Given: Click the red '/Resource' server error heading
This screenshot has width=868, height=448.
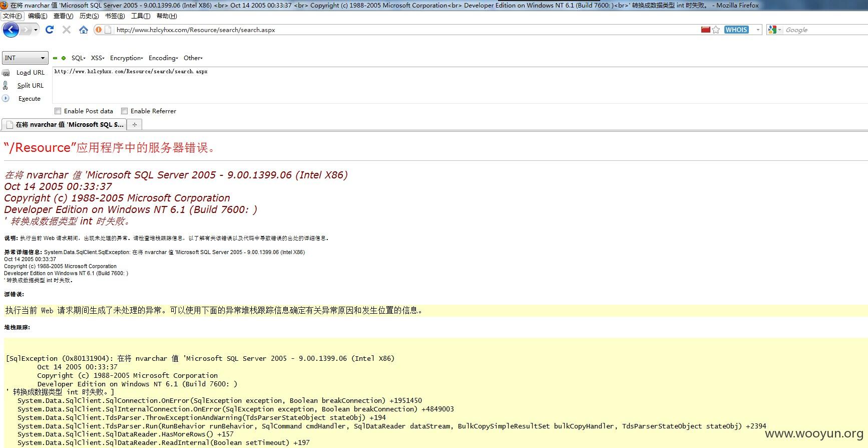Looking at the screenshot, I should coord(111,148).
